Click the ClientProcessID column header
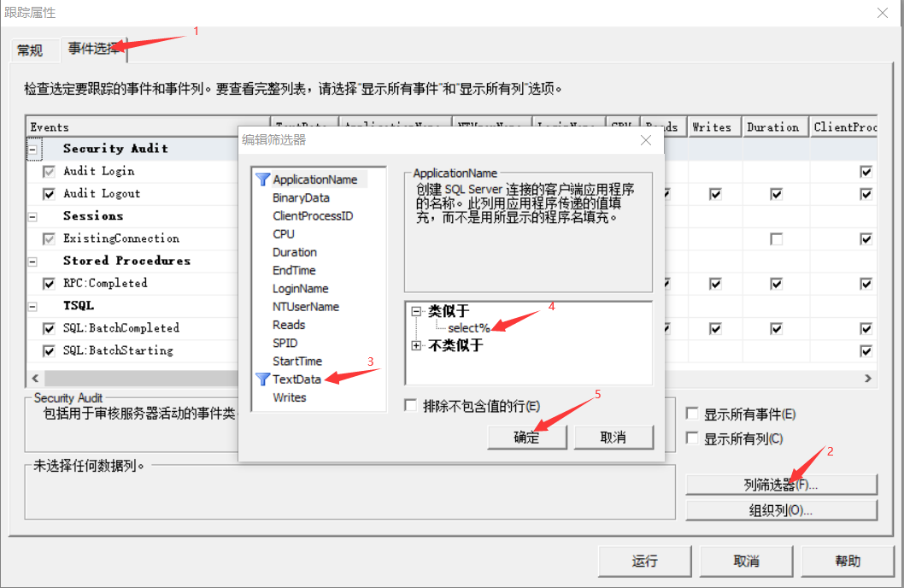Screen dimensions: 904x588 click(x=843, y=126)
